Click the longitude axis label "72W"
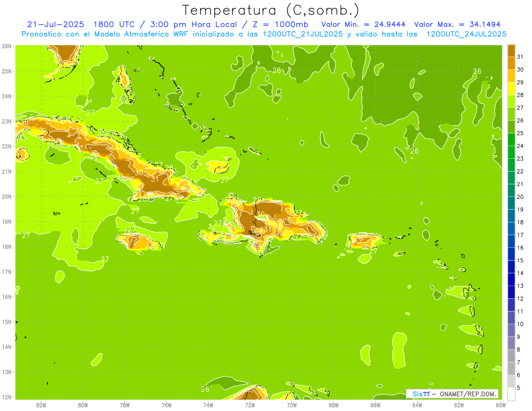The image size is (532, 411). click(250, 405)
